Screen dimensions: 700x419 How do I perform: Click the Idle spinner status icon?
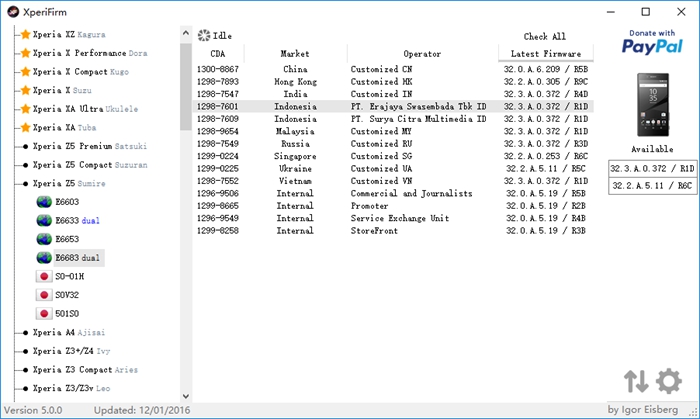tap(204, 35)
